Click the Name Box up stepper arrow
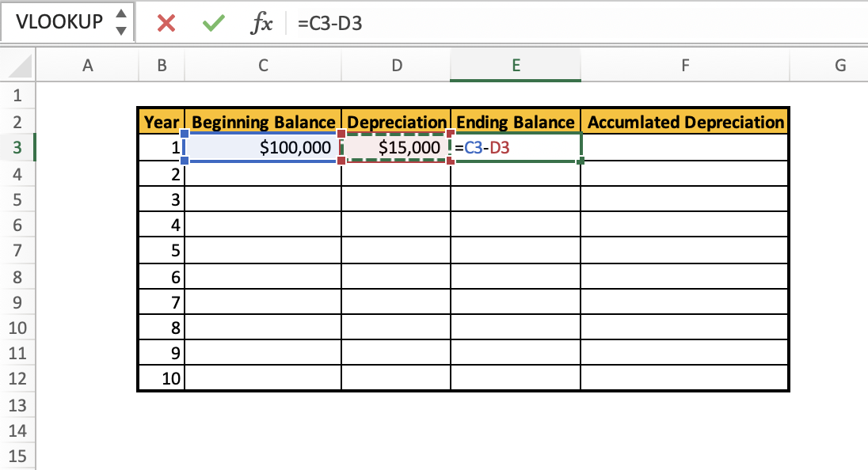 (120, 14)
